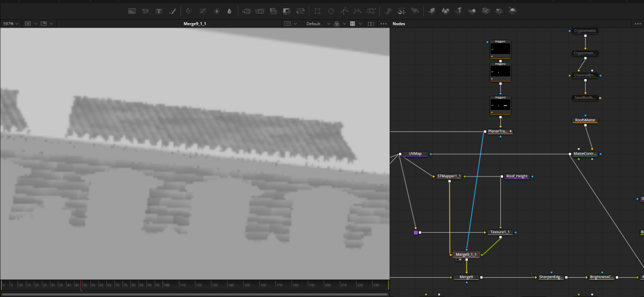644x297 pixels.
Task: Add an Ellipse mask tool
Action: point(331,11)
